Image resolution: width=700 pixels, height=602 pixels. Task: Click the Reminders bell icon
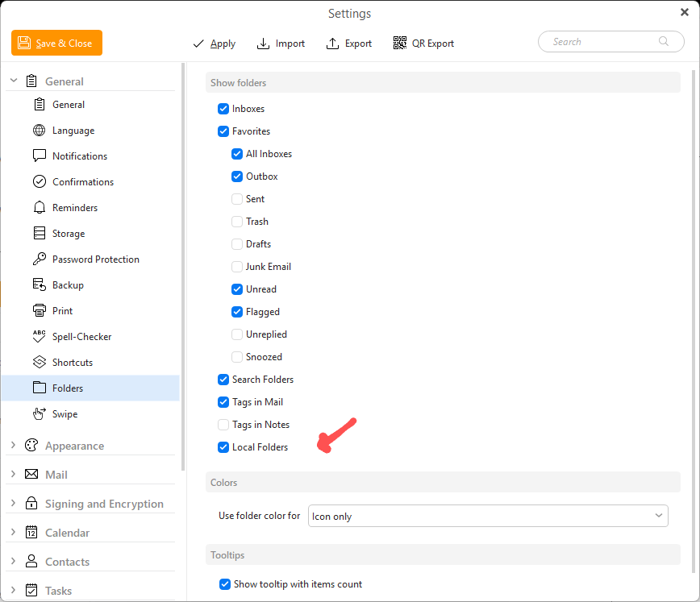(x=40, y=207)
